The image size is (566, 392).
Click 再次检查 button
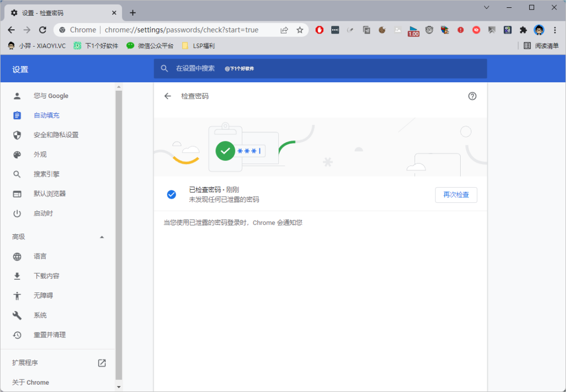pyautogui.click(x=456, y=195)
